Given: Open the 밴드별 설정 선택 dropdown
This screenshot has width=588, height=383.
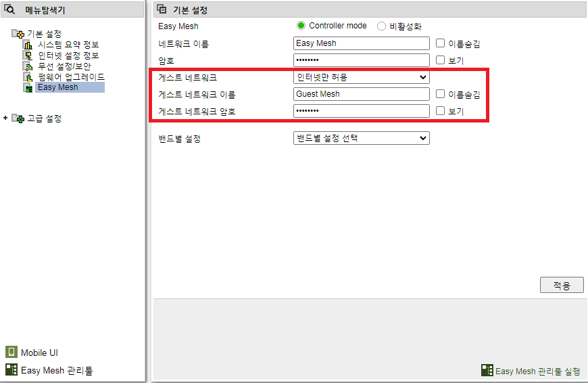Looking at the screenshot, I should 361,138.
